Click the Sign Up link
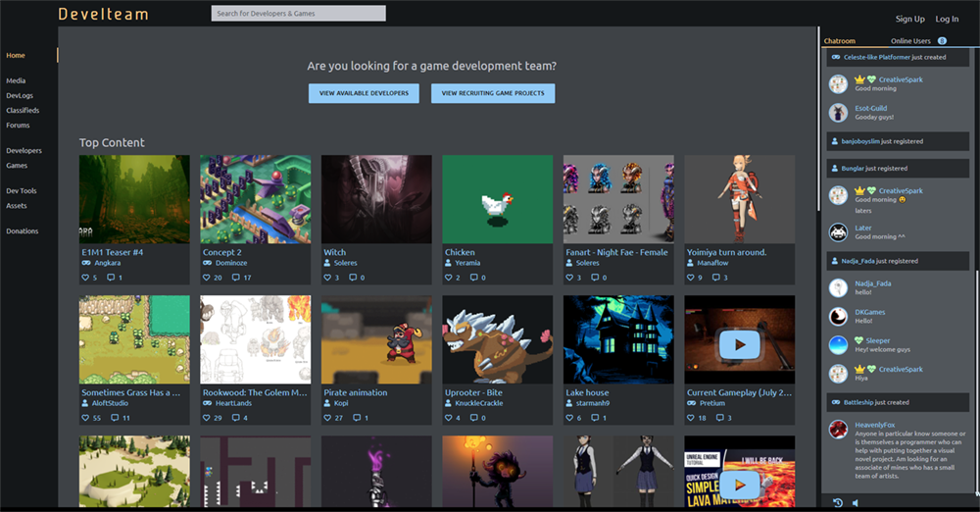980x512 pixels. (909, 19)
